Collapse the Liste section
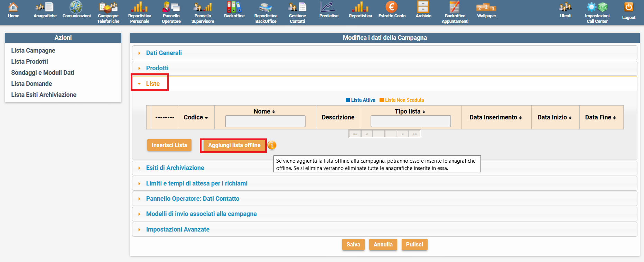This screenshot has height=262, width=644. click(x=152, y=84)
